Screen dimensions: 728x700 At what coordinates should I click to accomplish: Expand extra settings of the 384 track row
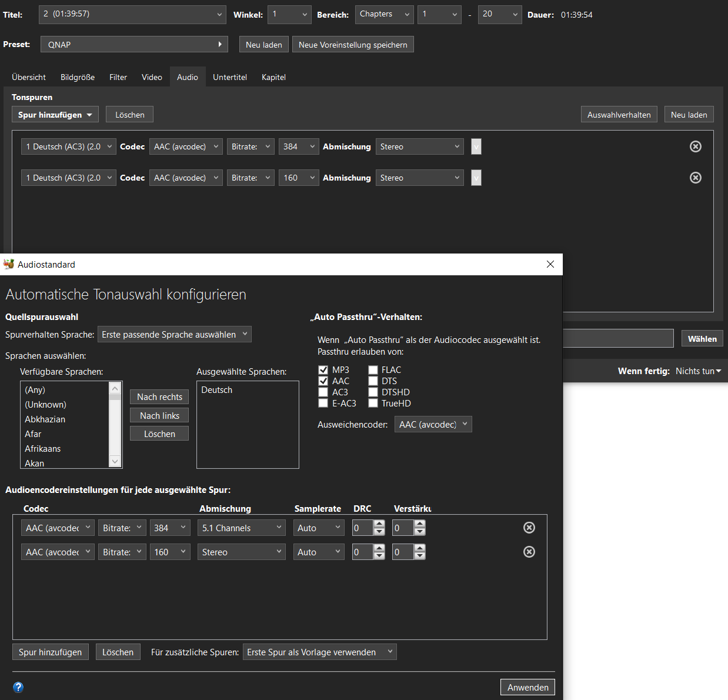476,146
